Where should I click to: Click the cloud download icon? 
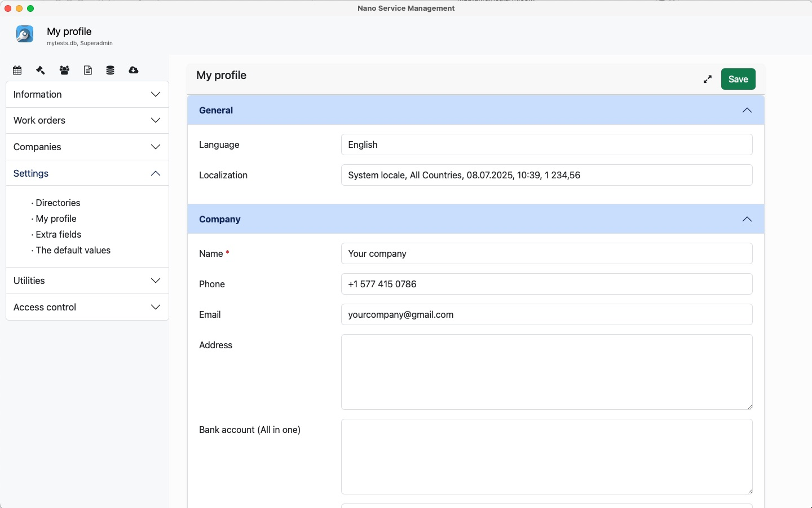[134, 71]
